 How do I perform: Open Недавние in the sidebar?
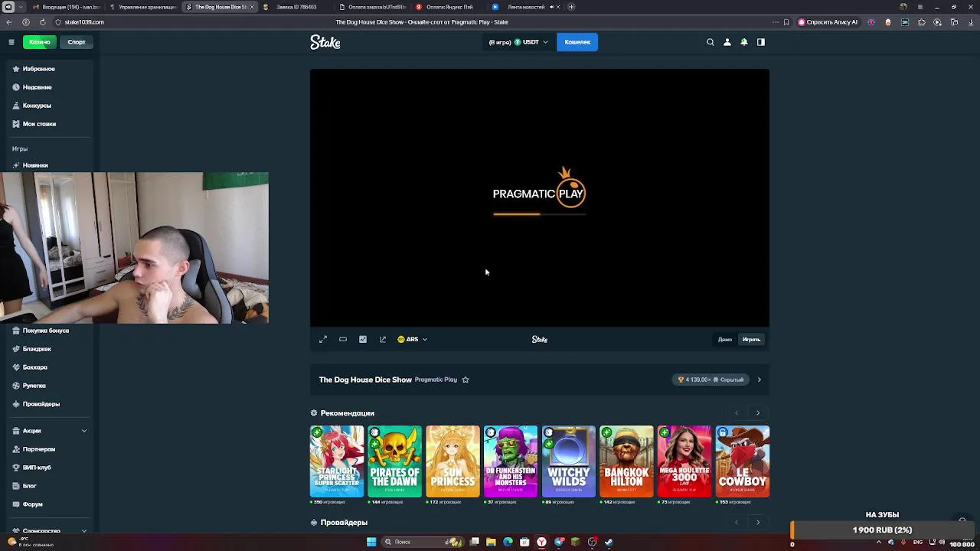click(37, 87)
